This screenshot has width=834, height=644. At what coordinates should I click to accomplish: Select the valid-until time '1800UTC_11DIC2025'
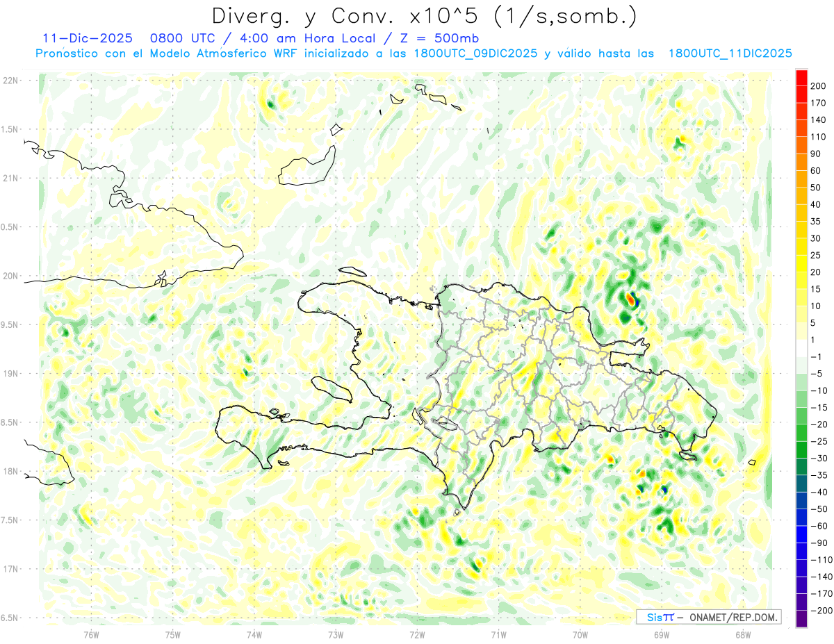[x=730, y=53]
